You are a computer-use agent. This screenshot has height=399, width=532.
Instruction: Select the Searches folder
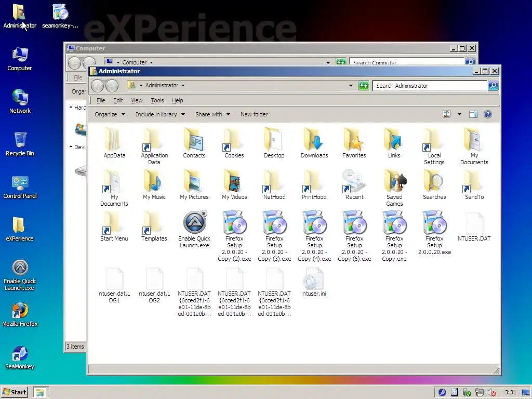pos(434,185)
